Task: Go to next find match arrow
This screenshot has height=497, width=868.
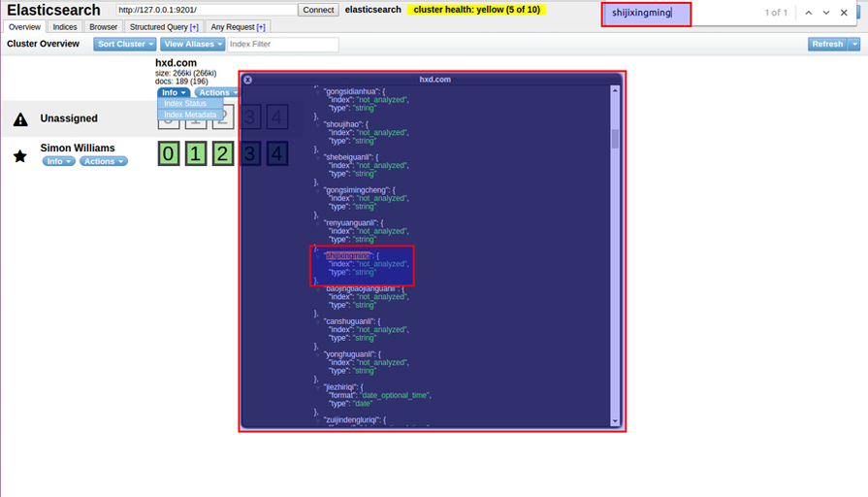Action: [x=826, y=13]
